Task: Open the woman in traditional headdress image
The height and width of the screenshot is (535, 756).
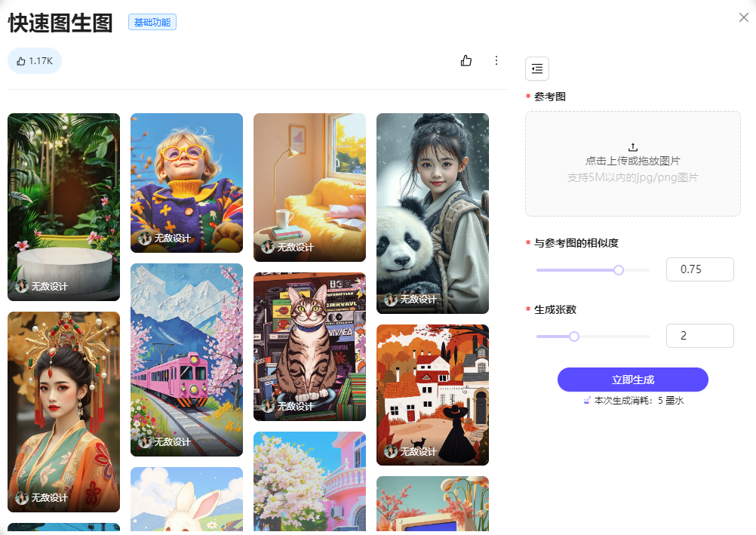Action: point(63,412)
